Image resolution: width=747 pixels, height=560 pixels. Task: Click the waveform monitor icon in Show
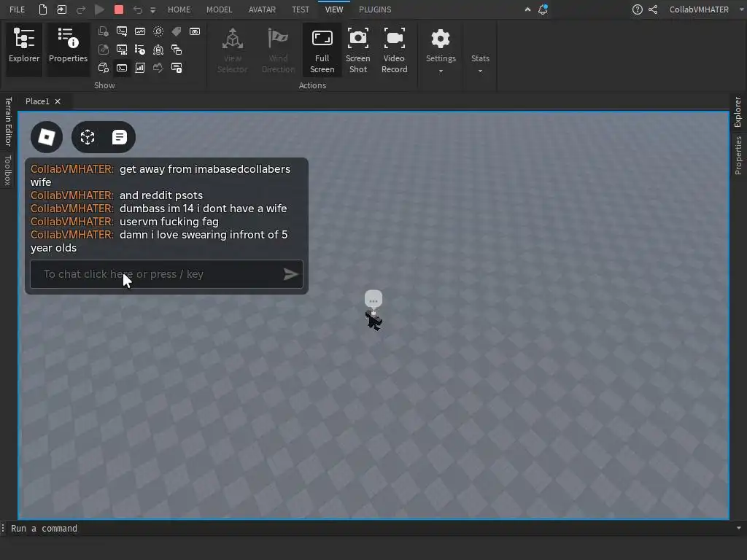coord(140,31)
